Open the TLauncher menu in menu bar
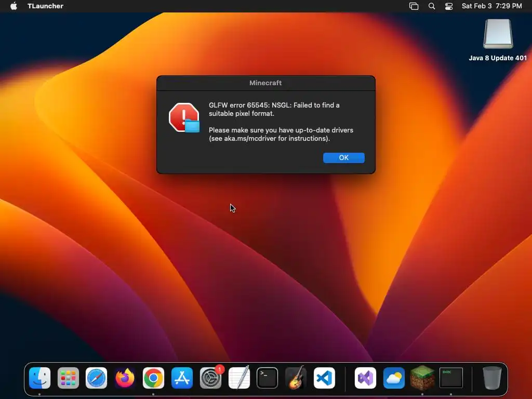Viewport: 532px width, 399px height. pos(46,6)
